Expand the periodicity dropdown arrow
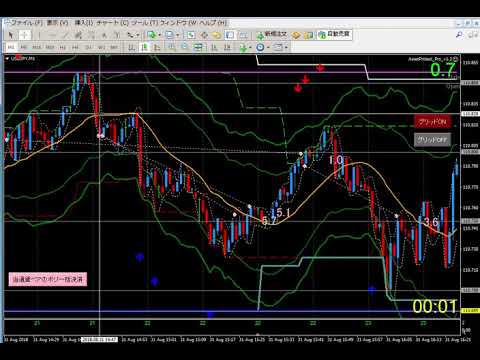The height and width of the screenshot is (360, 480). pyautogui.click(x=268, y=48)
